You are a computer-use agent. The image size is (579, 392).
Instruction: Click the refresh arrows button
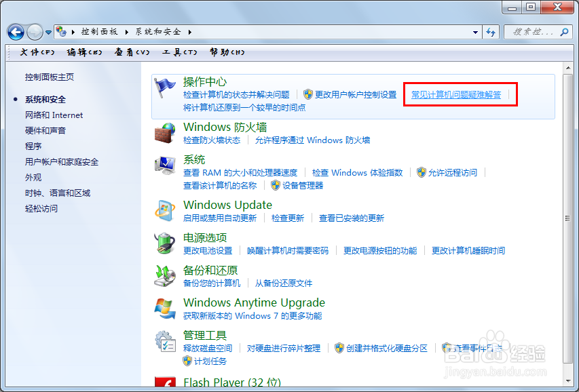point(490,32)
